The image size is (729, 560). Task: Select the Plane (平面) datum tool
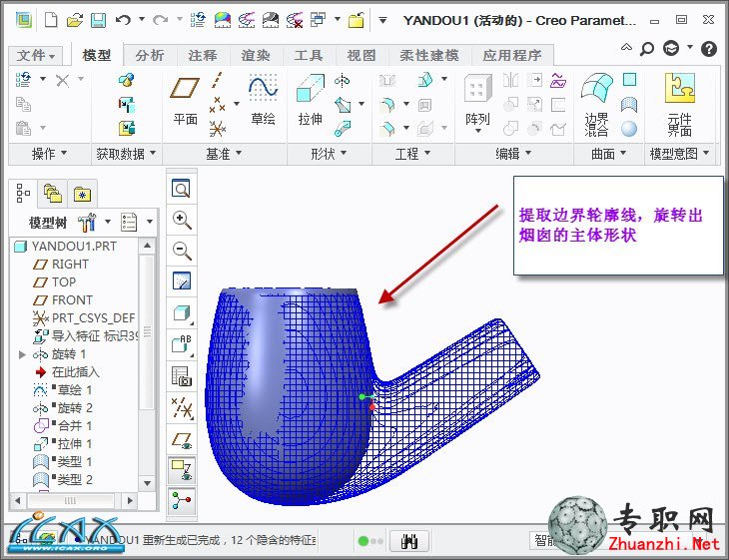(185, 101)
